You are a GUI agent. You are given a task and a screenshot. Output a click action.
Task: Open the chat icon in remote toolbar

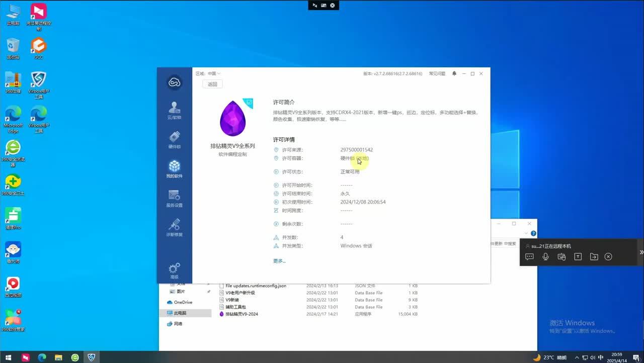click(529, 256)
